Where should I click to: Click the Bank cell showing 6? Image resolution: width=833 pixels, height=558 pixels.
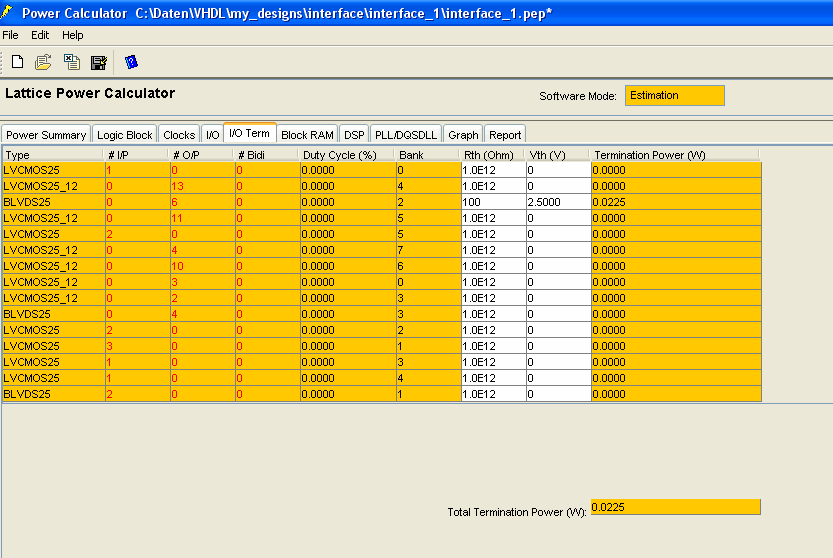click(428, 266)
